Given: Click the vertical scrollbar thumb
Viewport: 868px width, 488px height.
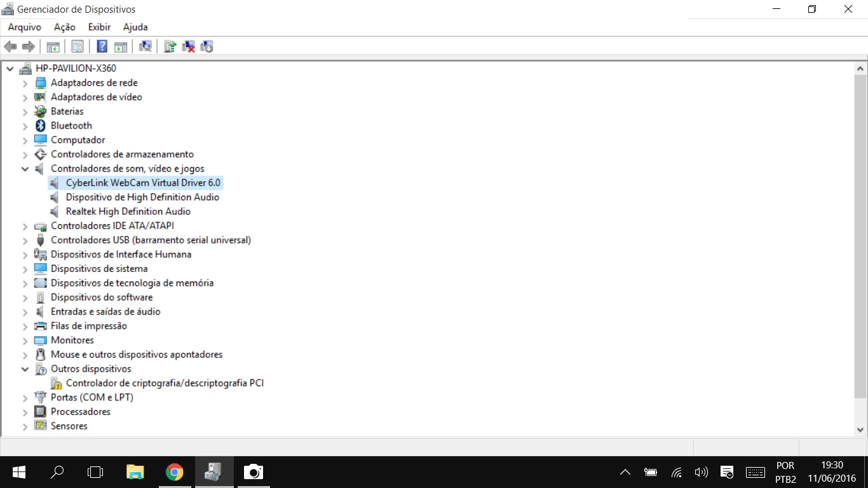Looking at the screenshot, I should (x=861, y=236).
